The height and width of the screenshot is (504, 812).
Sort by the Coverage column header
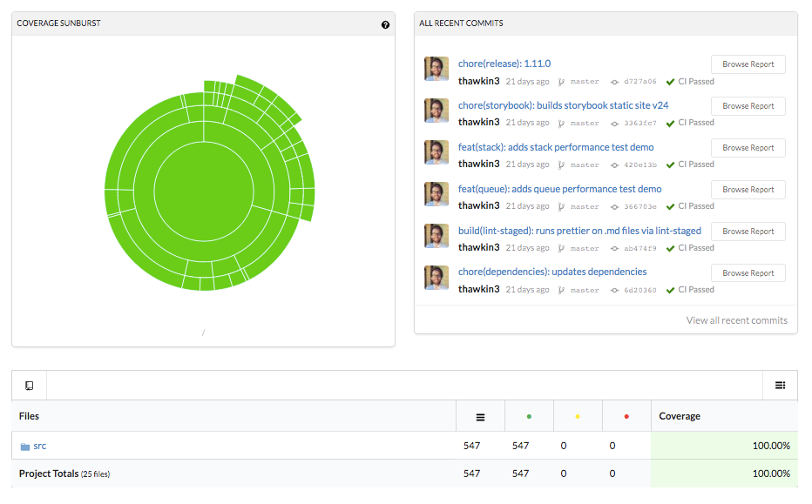point(680,417)
